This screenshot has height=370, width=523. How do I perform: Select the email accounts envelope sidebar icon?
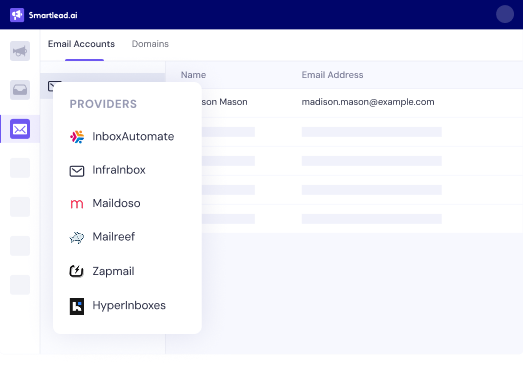pos(20,129)
